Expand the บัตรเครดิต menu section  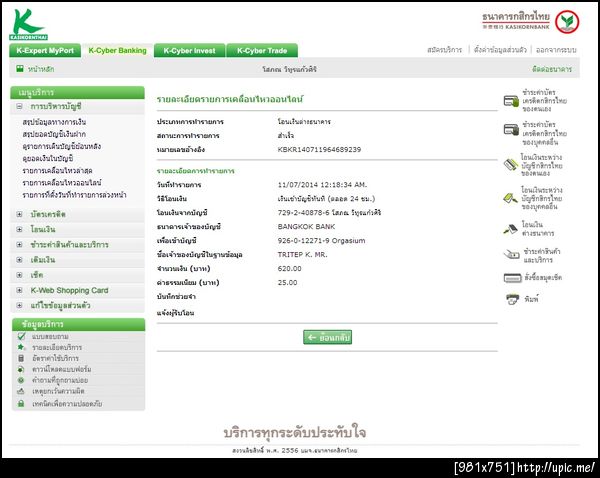coord(19,214)
